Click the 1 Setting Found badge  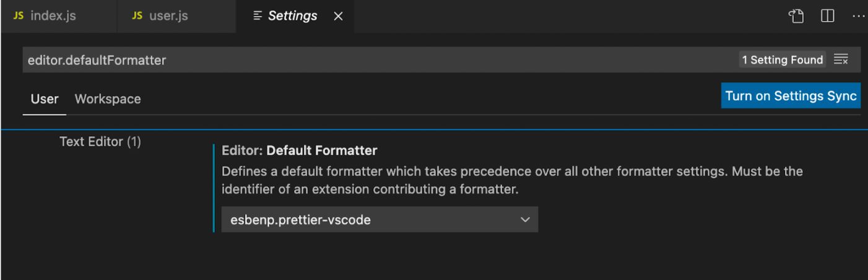[x=783, y=59]
